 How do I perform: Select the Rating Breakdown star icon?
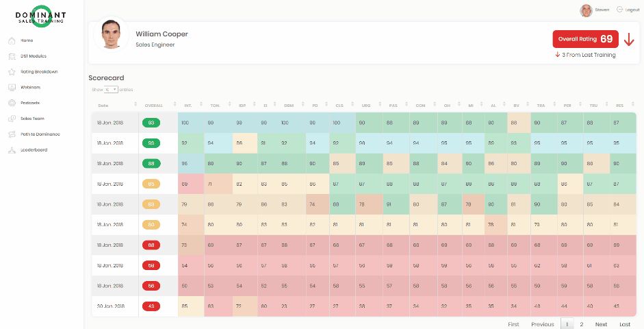12,71
